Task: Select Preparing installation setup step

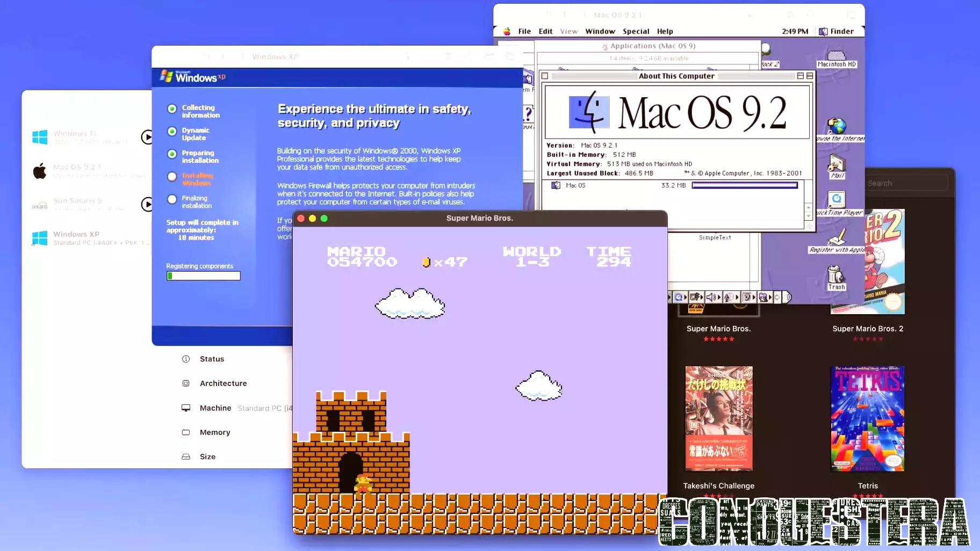Action: [x=193, y=156]
